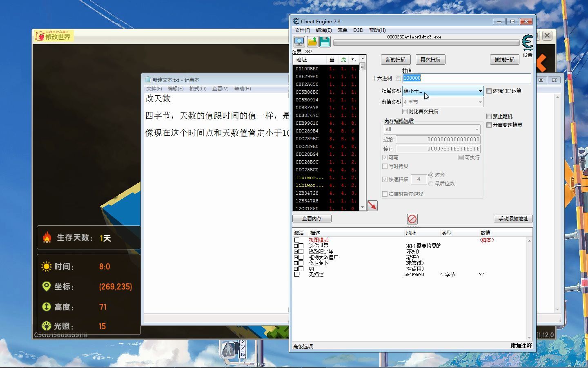Click 查看内存 button
The width and height of the screenshot is (588, 368).
(312, 219)
